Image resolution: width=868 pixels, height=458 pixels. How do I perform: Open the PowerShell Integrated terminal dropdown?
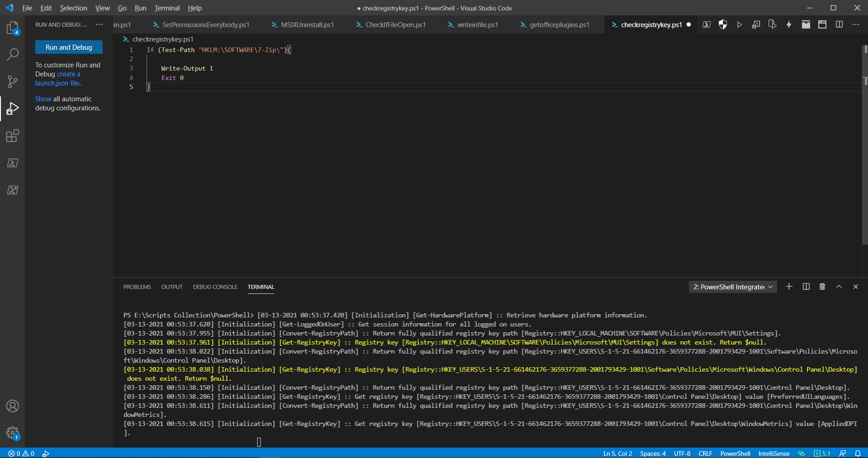click(732, 287)
